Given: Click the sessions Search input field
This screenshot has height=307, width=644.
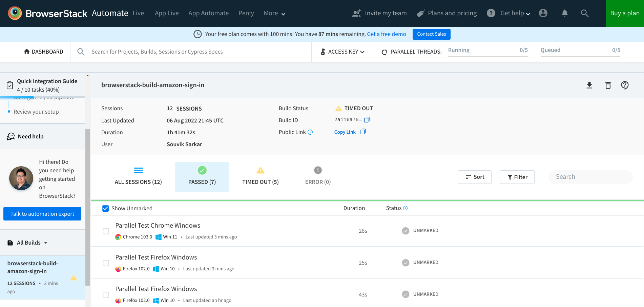Looking at the screenshot, I should 590,177.
